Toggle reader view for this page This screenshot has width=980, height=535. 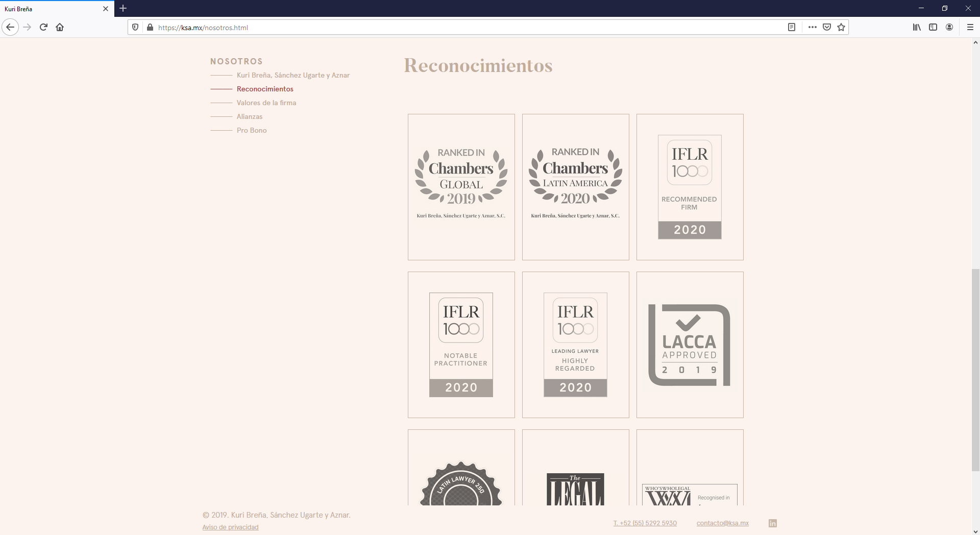[792, 27]
